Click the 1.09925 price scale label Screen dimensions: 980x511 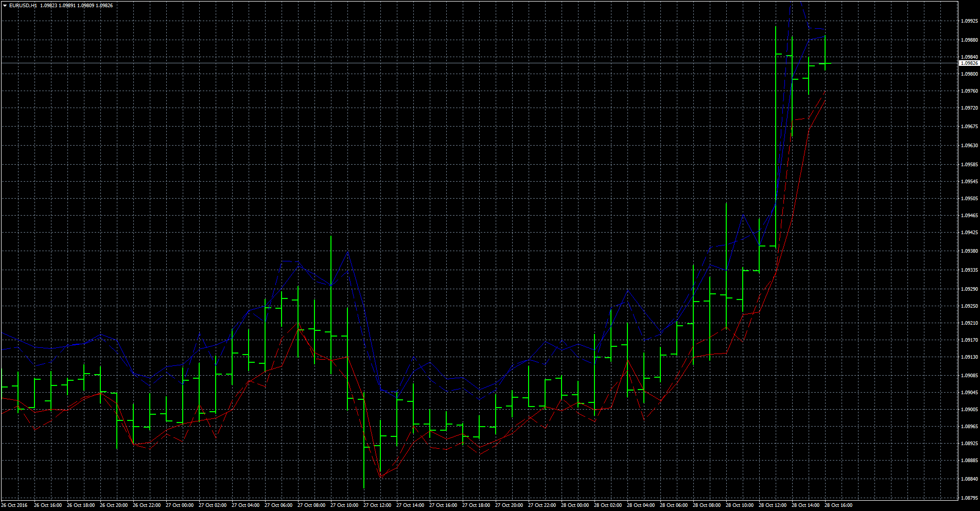[x=969, y=21]
